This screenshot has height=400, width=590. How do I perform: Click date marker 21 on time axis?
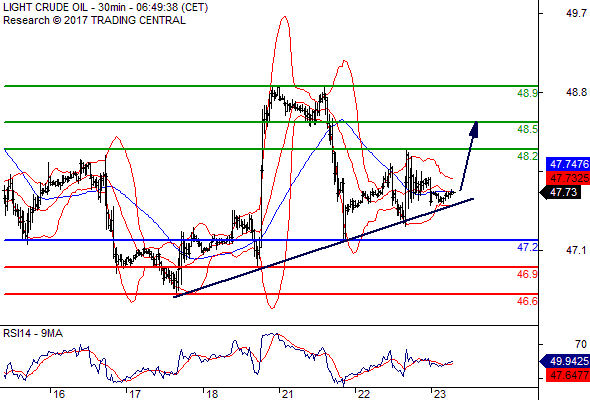coord(287,394)
